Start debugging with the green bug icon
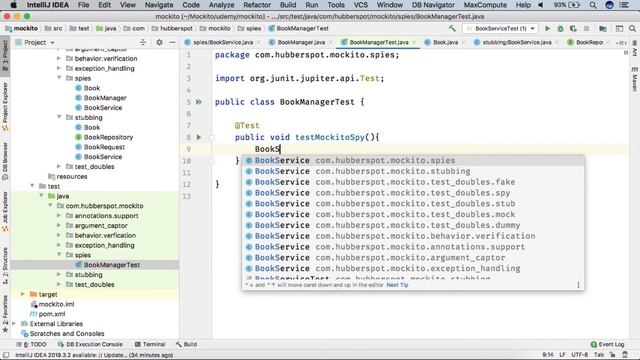The height and width of the screenshot is (360, 640). coord(560,29)
